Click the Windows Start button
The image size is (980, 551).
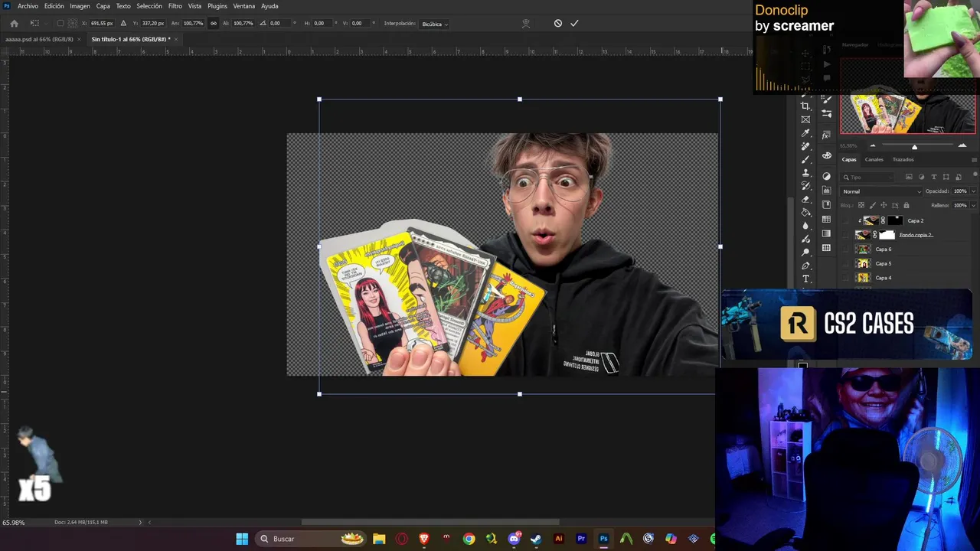242,539
